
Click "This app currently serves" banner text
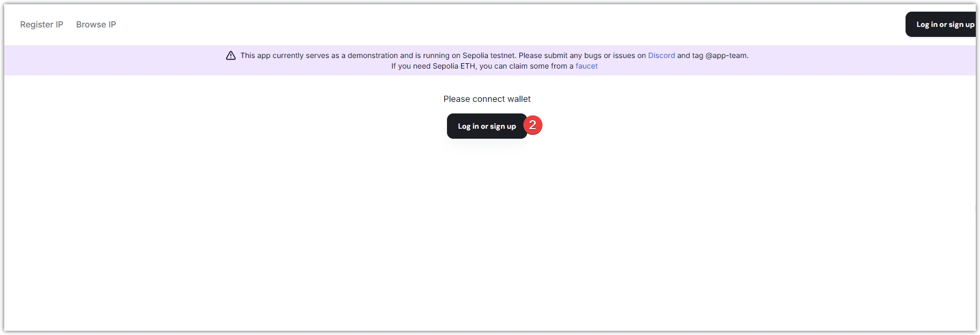(285, 55)
